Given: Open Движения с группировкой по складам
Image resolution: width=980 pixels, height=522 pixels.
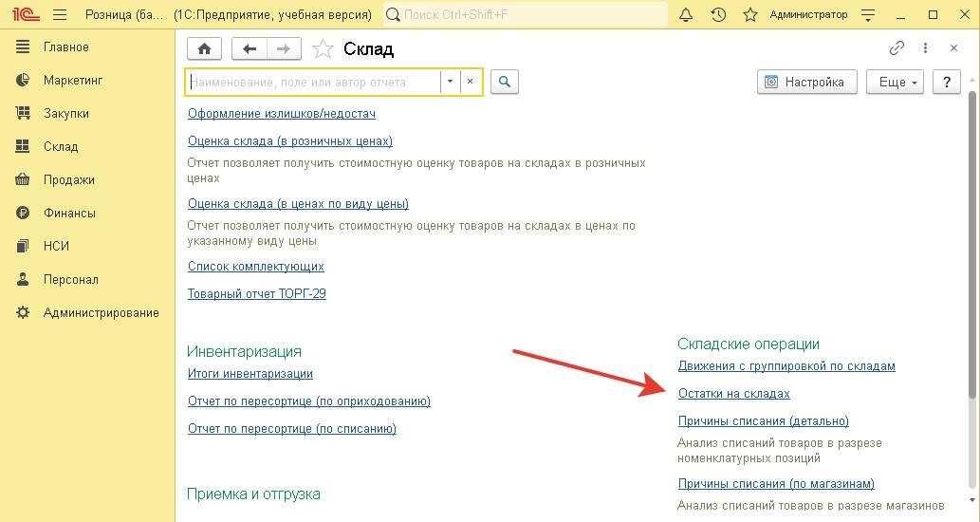Looking at the screenshot, I should (786, 366).
